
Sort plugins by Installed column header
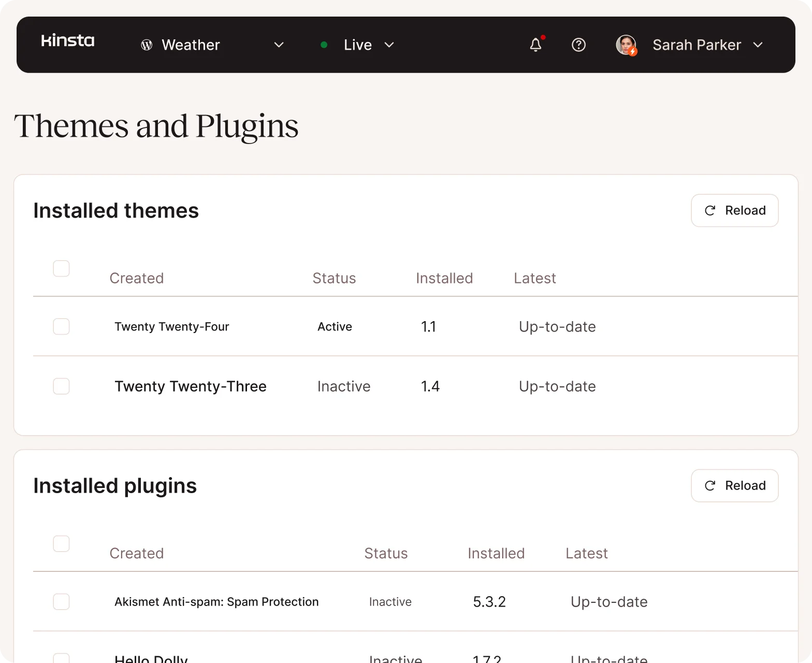(496, 553)
